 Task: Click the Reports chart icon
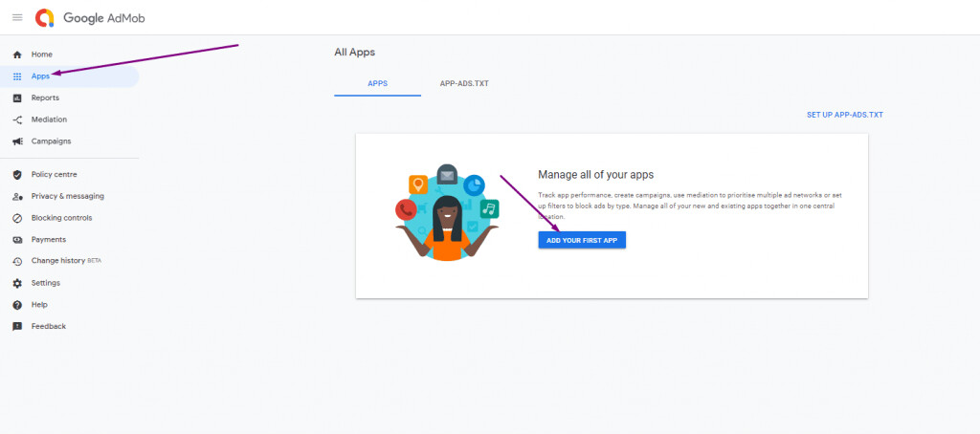[17, 98]
